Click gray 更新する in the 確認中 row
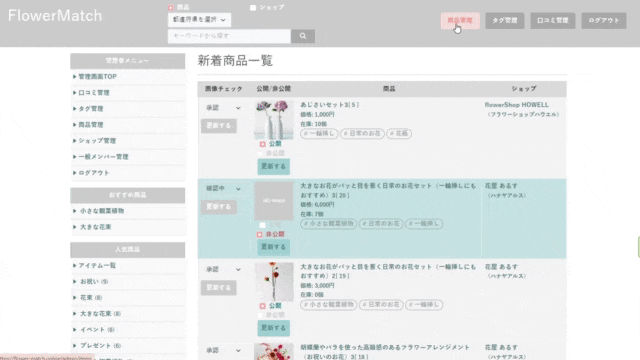640x360 pixels. coord(219,207)
